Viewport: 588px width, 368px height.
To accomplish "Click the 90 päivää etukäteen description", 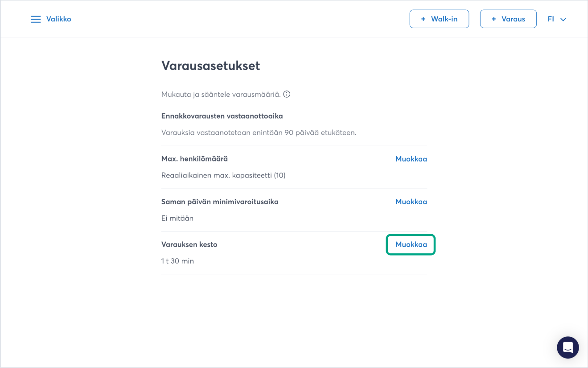I will click(259, 132).
